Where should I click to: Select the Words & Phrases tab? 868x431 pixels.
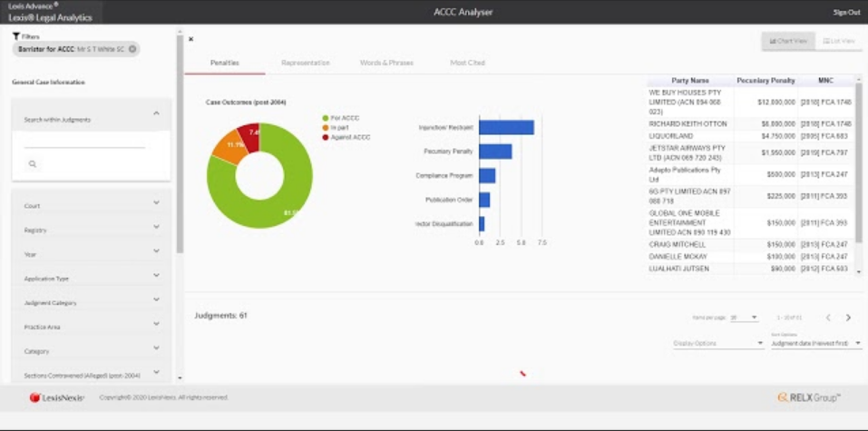coord(386,63)
